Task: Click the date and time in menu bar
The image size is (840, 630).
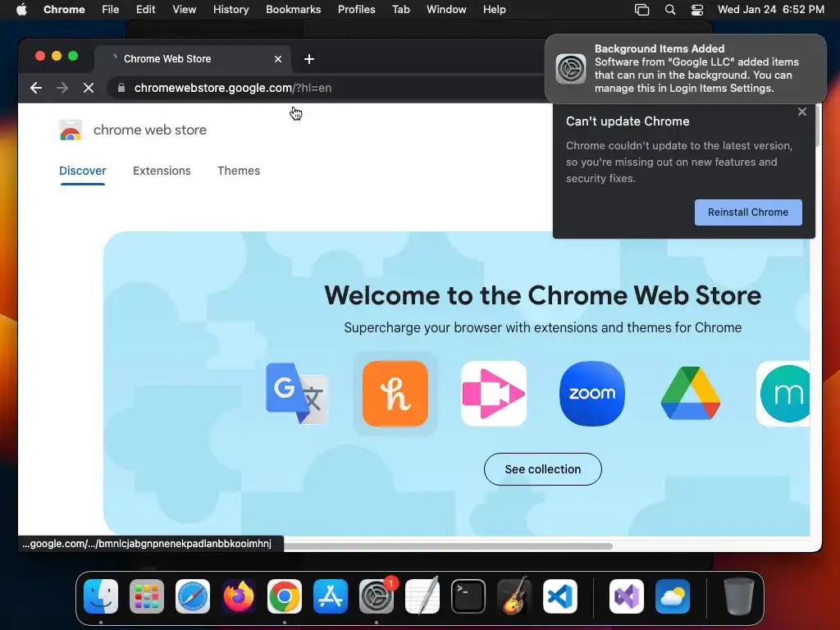Action: (x=771, y=10)
